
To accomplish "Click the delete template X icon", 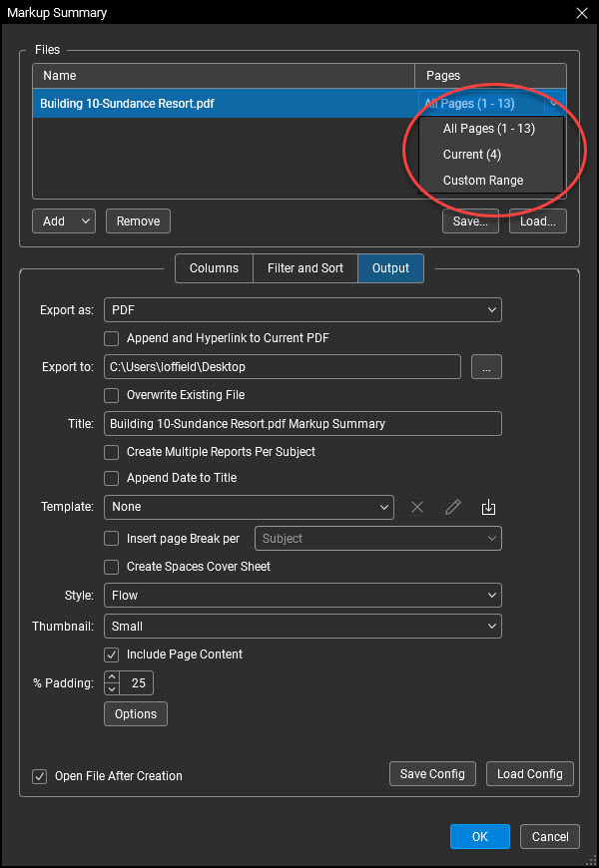I will coord(417,507).
